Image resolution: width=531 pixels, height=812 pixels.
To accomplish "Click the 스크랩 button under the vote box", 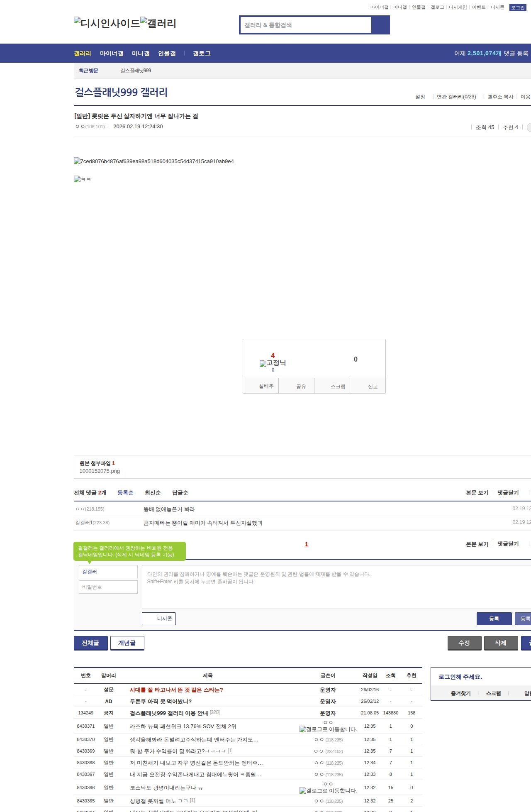I will (x=332, y=386).
